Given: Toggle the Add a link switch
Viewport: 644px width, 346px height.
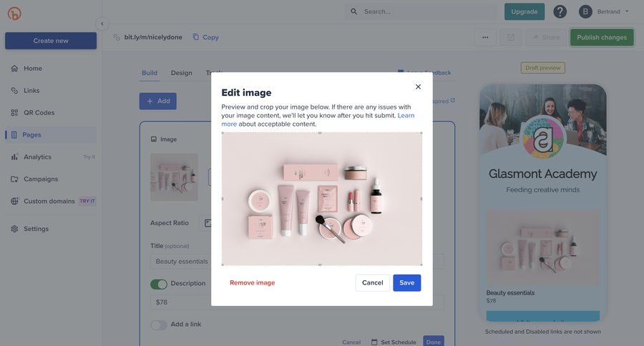Looking at the screenshot, I should coord(159,325).
